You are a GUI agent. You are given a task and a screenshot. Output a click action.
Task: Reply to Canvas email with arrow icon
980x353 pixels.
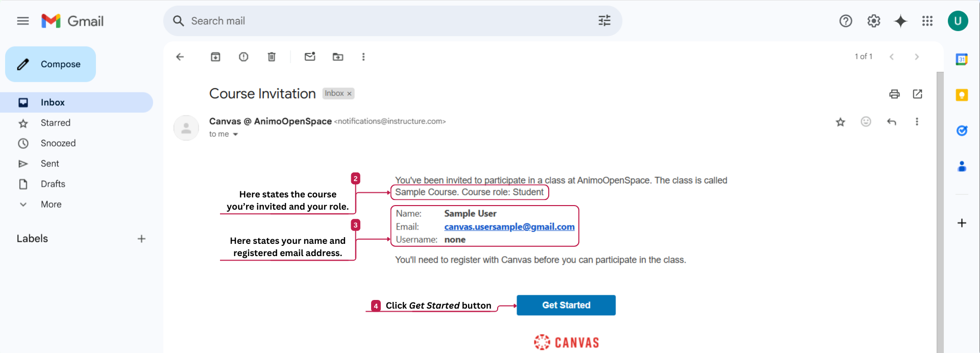coord(891,121)
